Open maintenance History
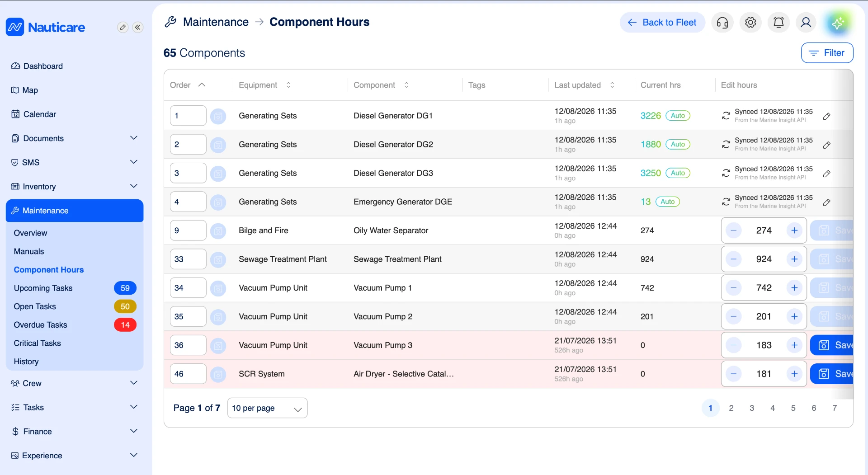This screenshot has width=868, height=475. coord(26,362)
